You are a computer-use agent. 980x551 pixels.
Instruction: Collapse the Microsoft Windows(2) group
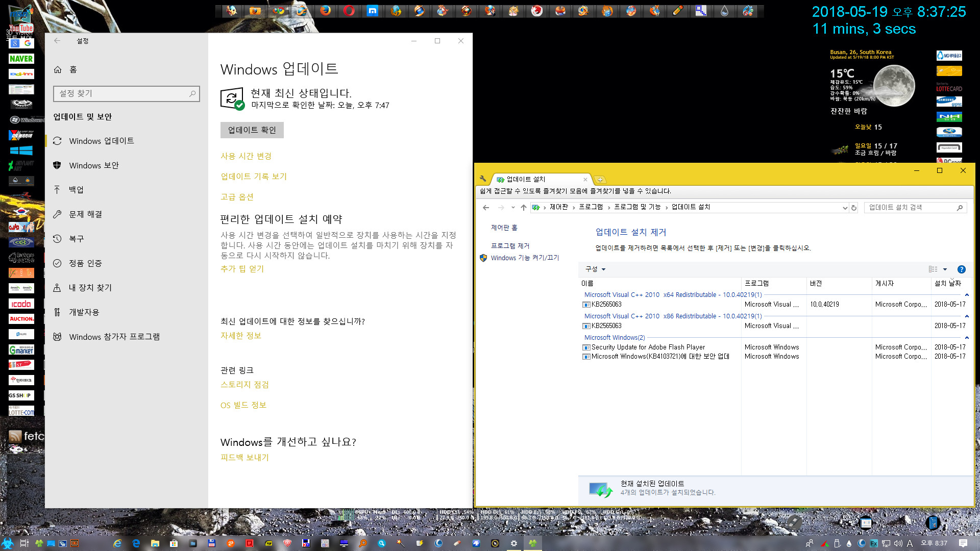[x=967, y=338]
